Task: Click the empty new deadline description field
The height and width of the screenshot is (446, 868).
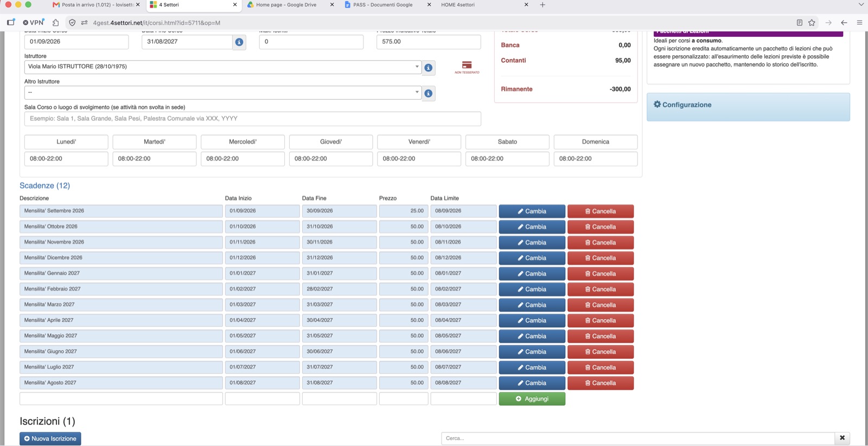Action: 121,399
